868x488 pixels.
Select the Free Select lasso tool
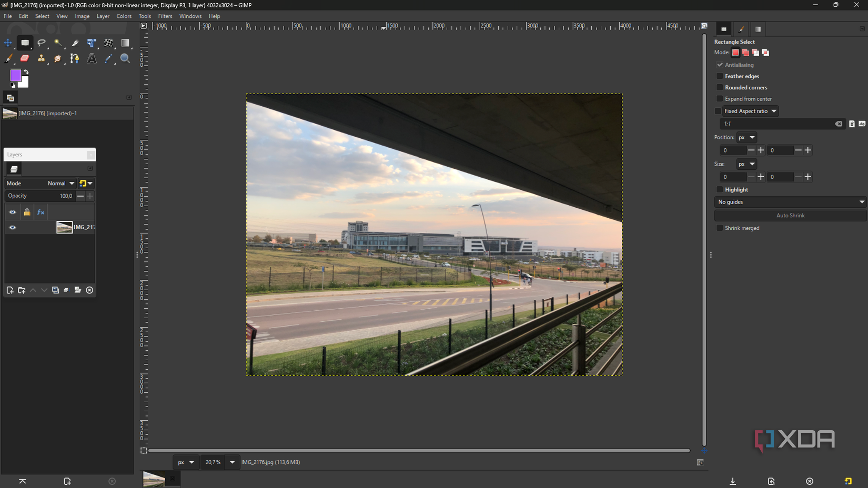(42, 43)
